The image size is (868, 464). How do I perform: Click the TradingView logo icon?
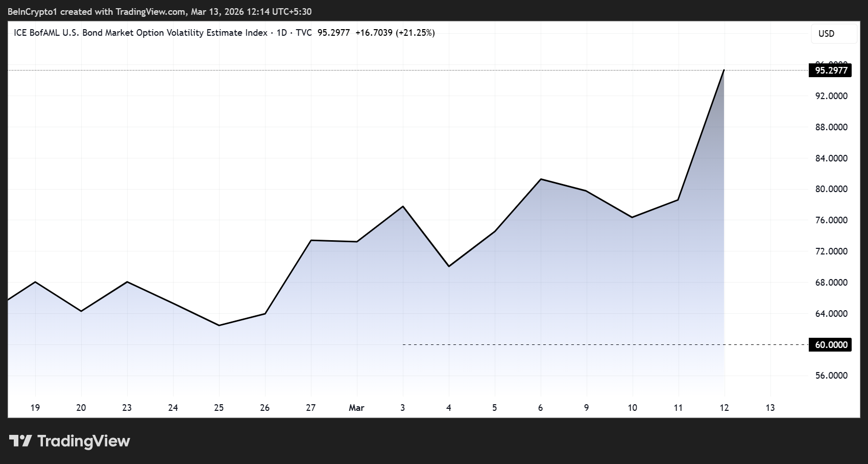20,441
